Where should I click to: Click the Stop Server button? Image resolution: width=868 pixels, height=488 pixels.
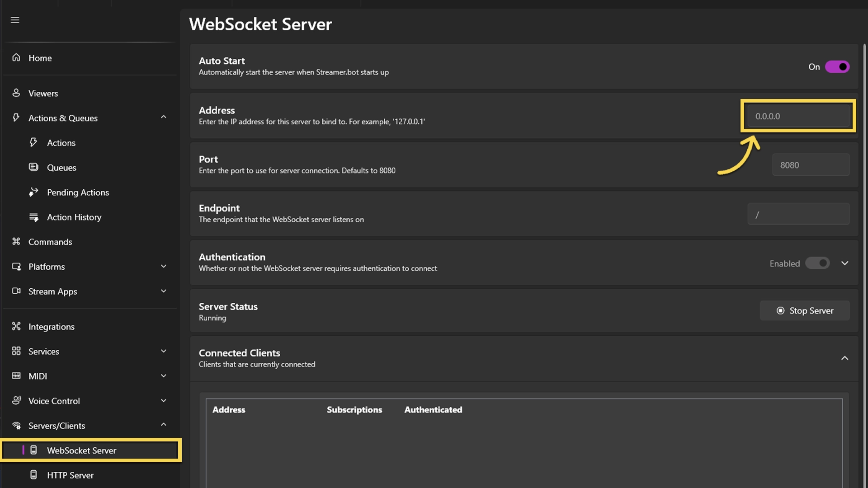tap(805, 310)
